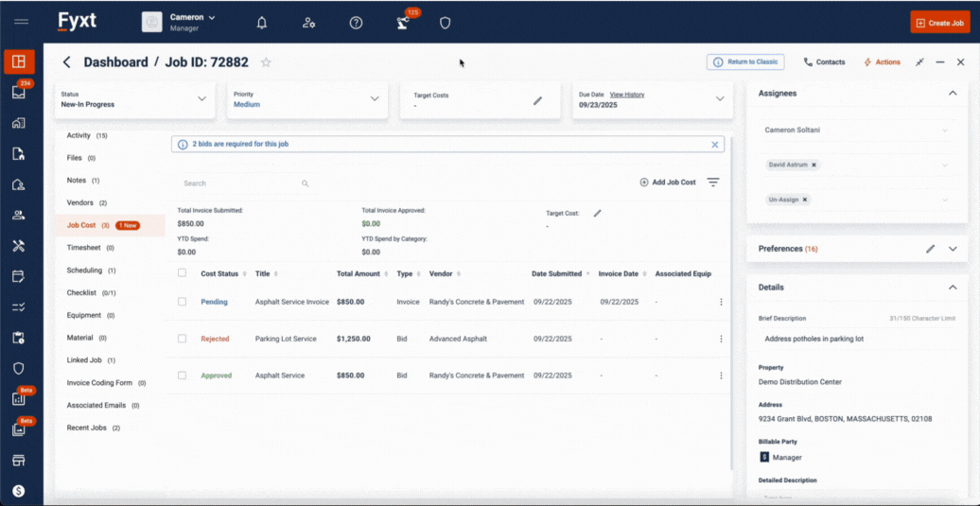This screenshot has height=506, width=980.
Task: Click the Create Job button
Action: (939, 23)
